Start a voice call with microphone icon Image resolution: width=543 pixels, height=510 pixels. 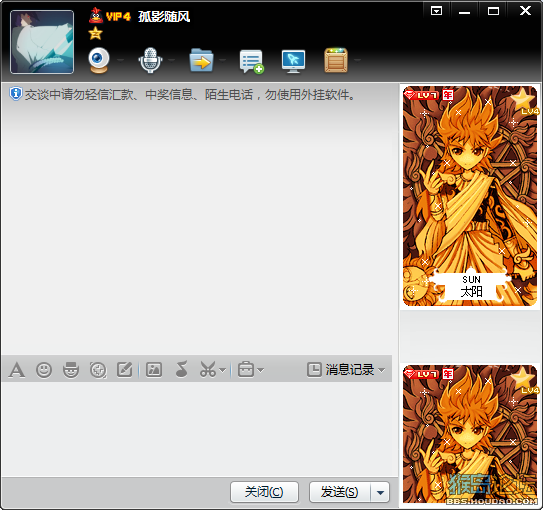click(150, 60)
